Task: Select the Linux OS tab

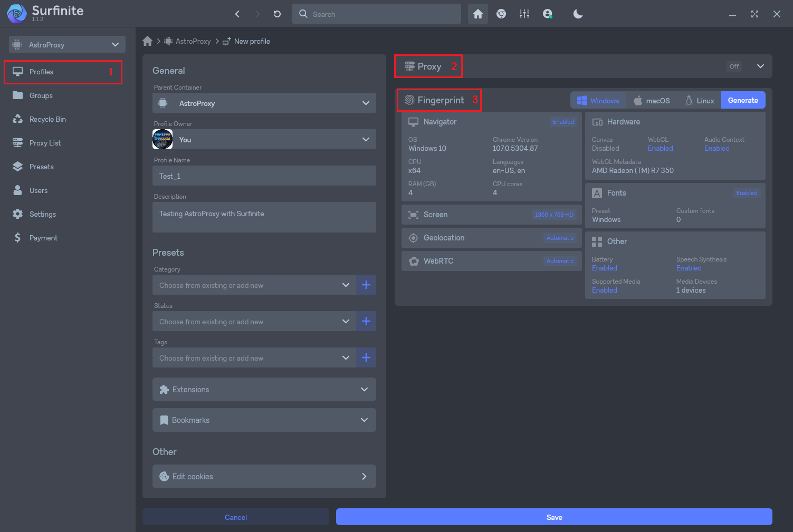Action: coord(700,100)
